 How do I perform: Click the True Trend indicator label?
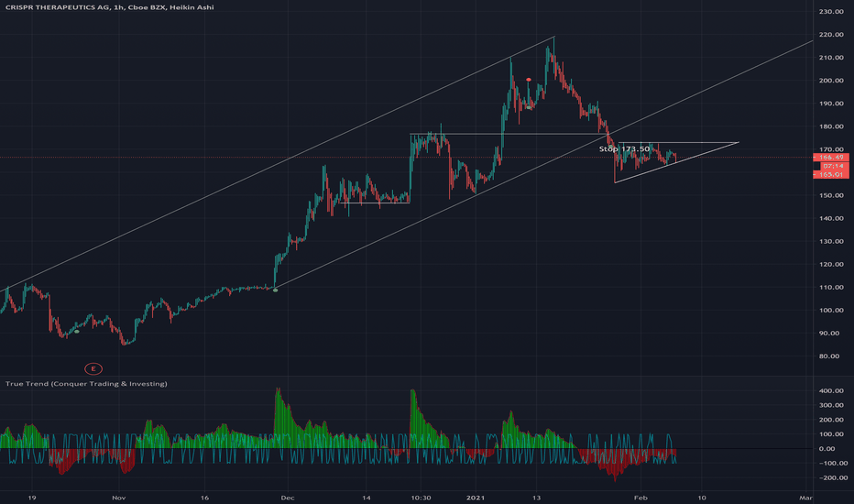[86, 384]
